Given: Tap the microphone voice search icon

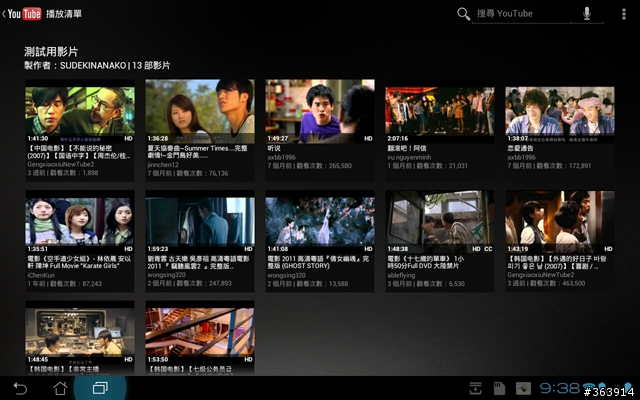Looking at the screenshot, I should (x=587, y=13).
